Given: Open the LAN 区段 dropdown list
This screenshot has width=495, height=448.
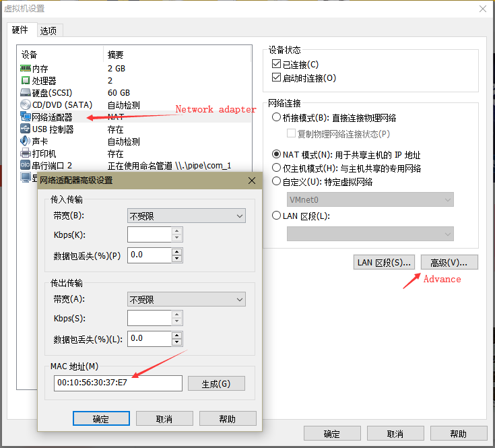Looking at the screenshot, I should tap(370, 234).
